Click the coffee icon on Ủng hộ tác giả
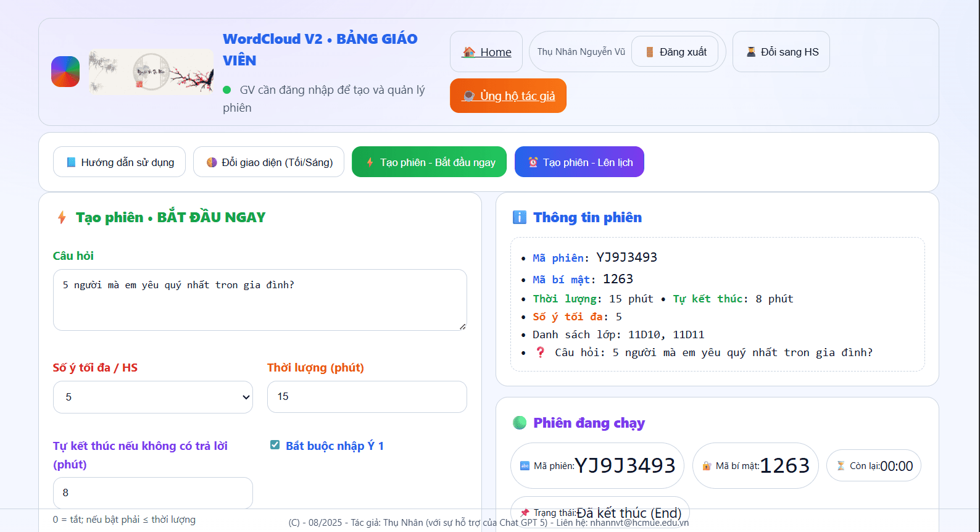This screenshot has height=532, width=980. 469,96
